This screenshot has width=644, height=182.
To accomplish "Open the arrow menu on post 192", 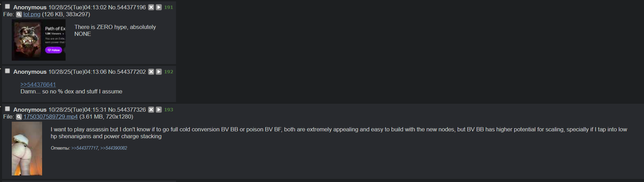I will pos(159,72).
